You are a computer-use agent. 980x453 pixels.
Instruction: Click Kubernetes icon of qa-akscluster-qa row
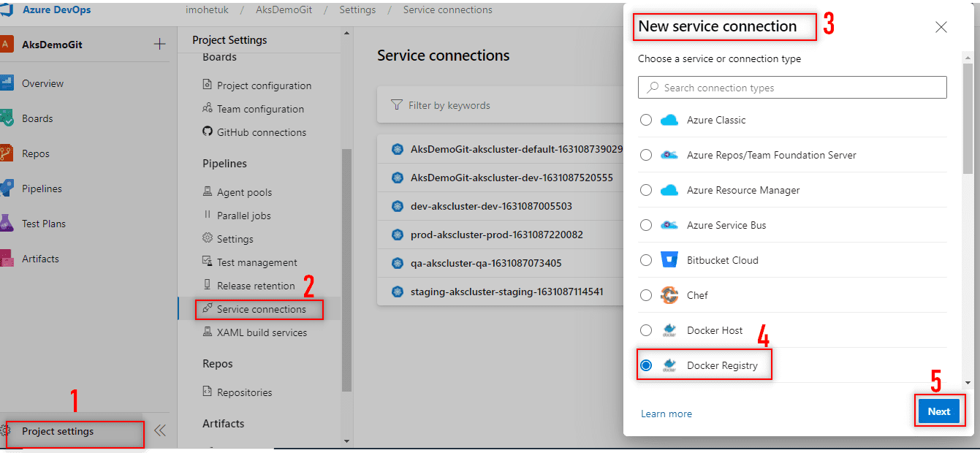pyautogui.click(x=398, y=263)
